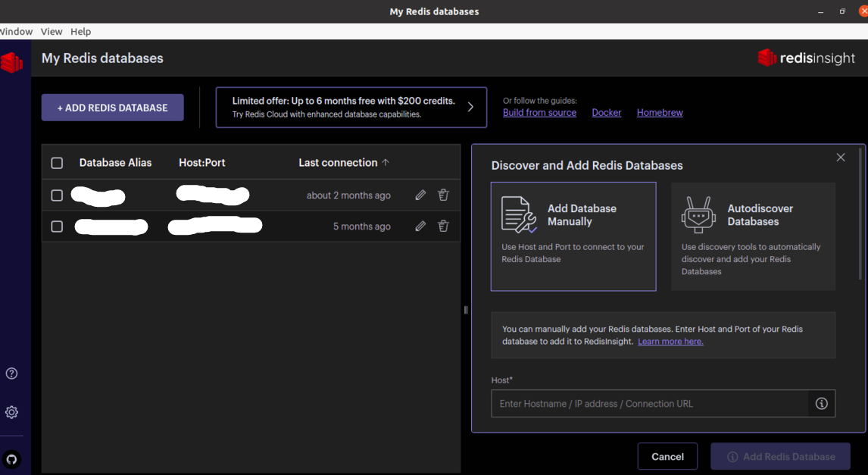Open the View menu

point(52,31)
